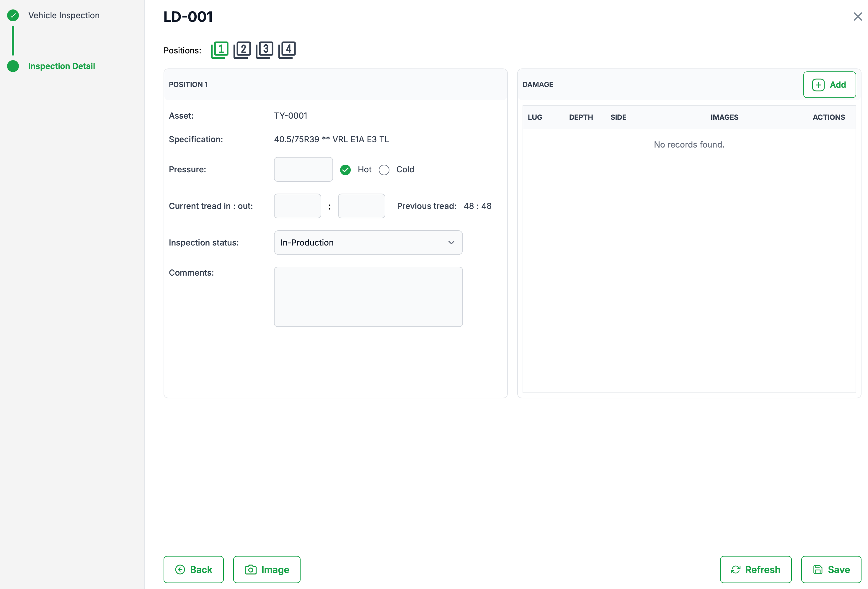868x589 pixels.
Task: Switch to position 2 icon
Action: [x=242, y=50]
